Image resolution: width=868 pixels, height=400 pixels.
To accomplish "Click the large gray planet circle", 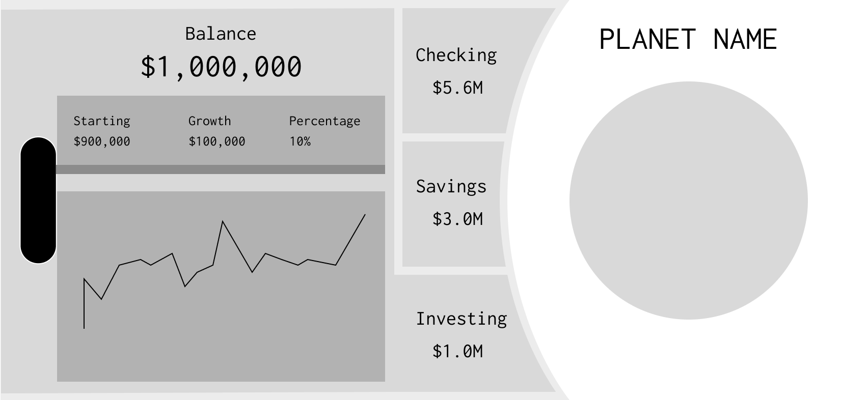I will point(689,201).
